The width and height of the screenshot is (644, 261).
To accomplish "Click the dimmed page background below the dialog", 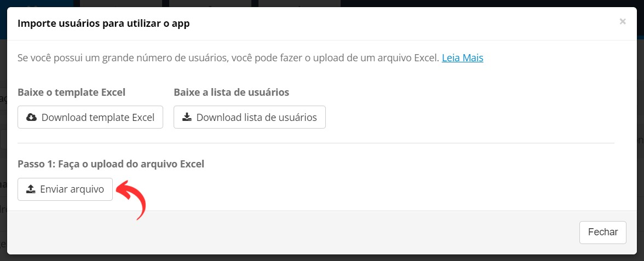I will click(322, 258).
